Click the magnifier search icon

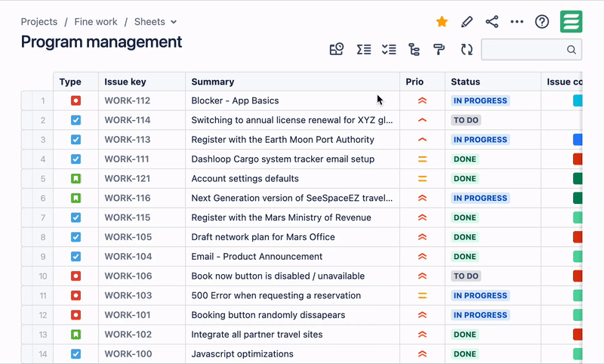coord(572,50)
